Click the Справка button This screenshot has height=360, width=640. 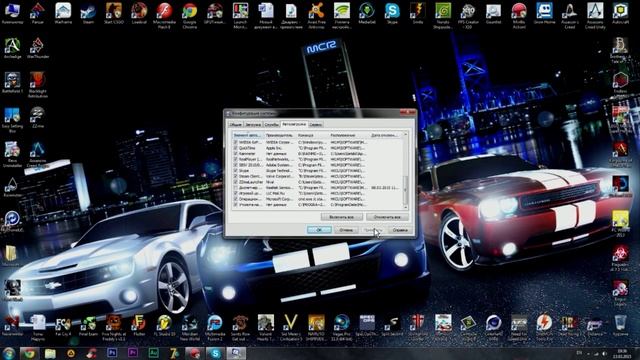[400, 230]
